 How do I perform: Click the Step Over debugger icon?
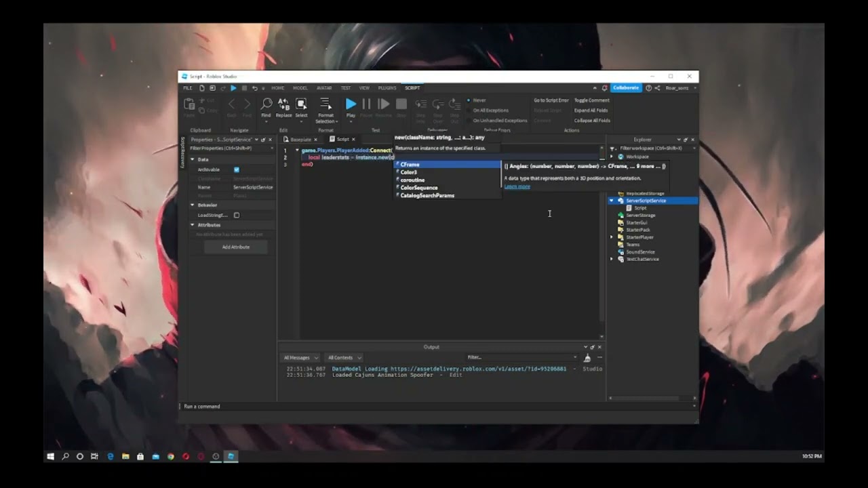pyautogui.click(x=438, y=104)
